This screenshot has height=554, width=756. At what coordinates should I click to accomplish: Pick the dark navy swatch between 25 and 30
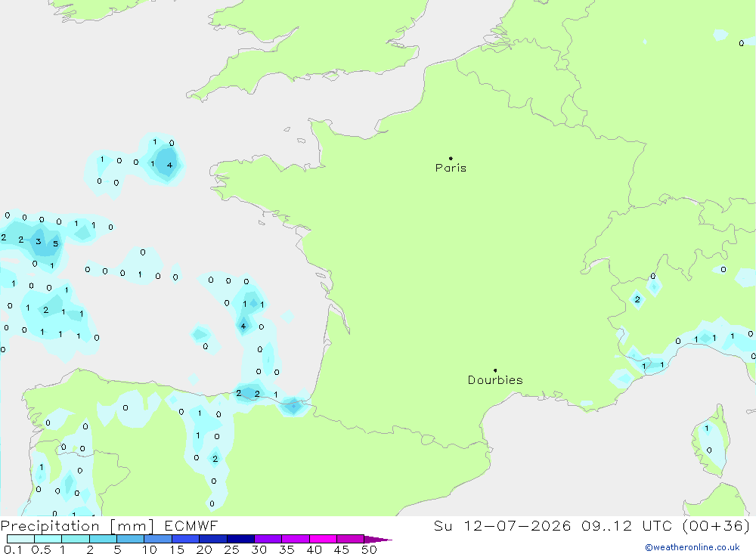point(240,539)
